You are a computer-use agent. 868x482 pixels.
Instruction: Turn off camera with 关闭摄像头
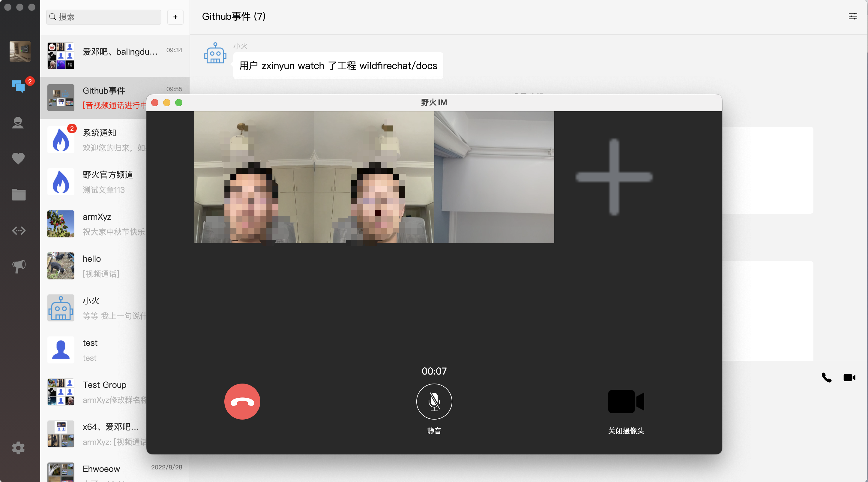tap(626, 401)
